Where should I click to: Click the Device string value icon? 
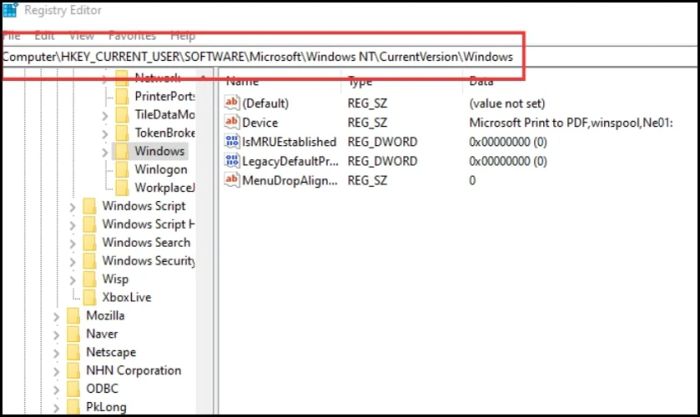pos(232,123)
